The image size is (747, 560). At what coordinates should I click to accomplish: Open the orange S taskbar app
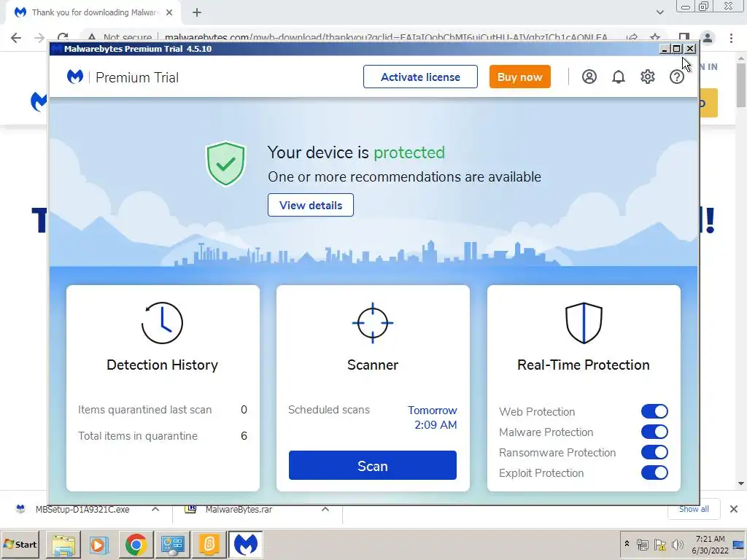coord(209,544)
